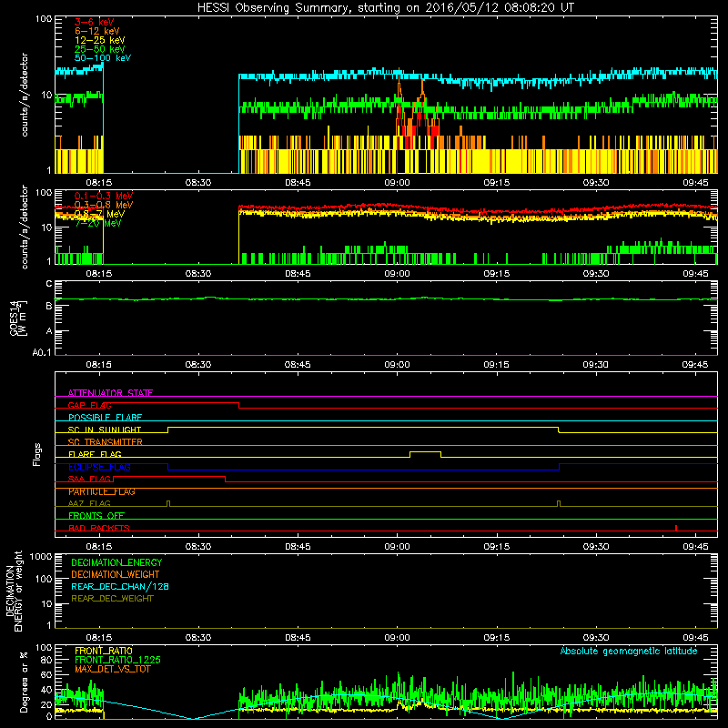Select the ATTENUATOR_STATE flag label
Screen dimensions: 728x728
(x=110, y=393)
